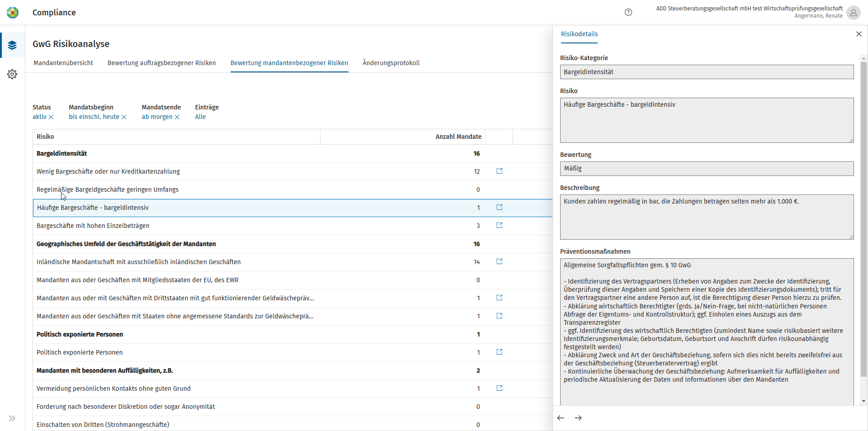The width and height of the screenshot is (868, 431).
Task: Click the Risikodetails panel scrollbar
Action: click(863, 219)
